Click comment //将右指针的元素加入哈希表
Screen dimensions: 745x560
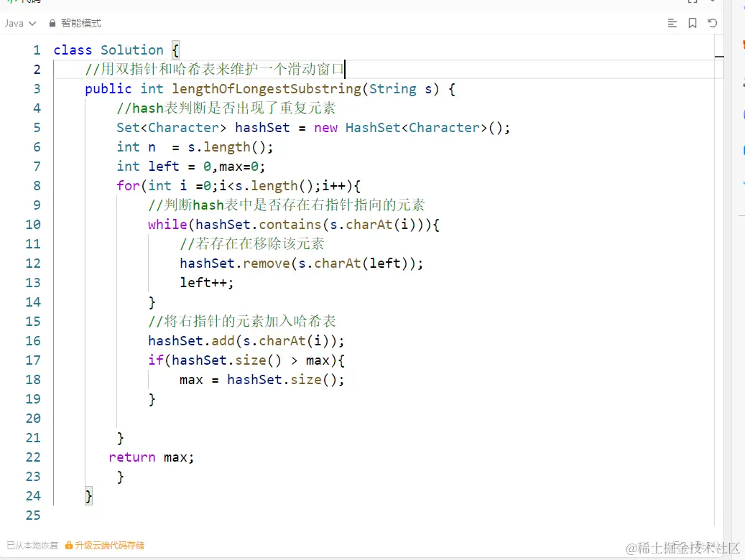[x=242, y=322]
